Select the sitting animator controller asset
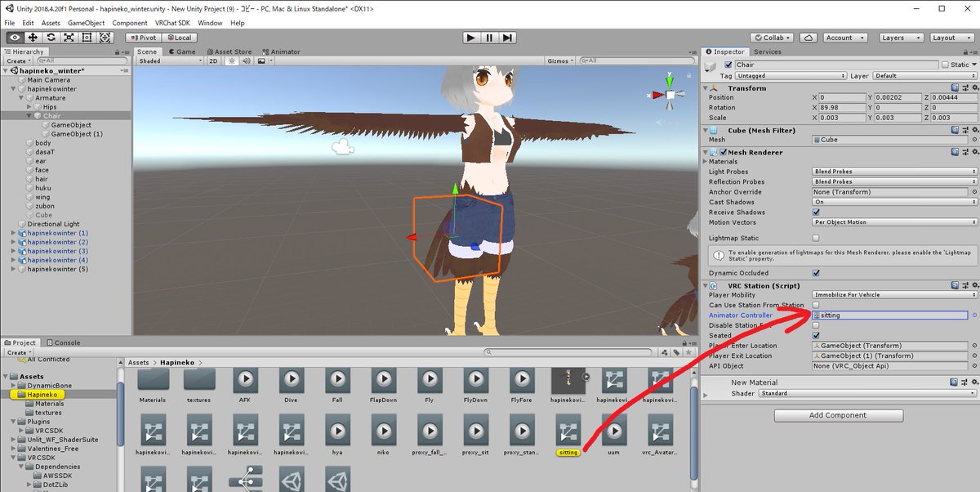This screenshot has height=492, width=980. (568, 436)
